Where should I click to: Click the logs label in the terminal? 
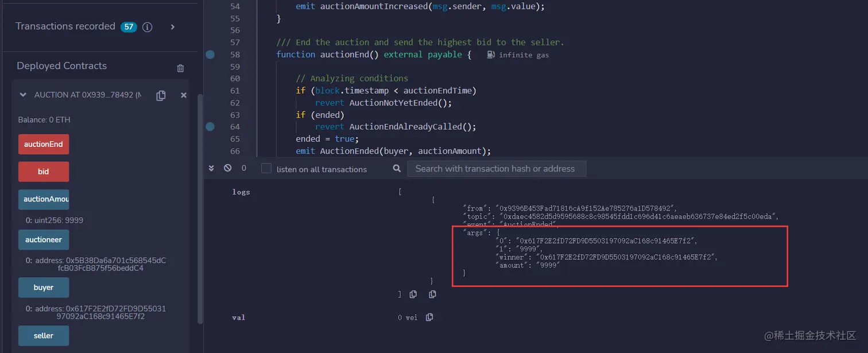pyautogui.click(x=241, y=192)
